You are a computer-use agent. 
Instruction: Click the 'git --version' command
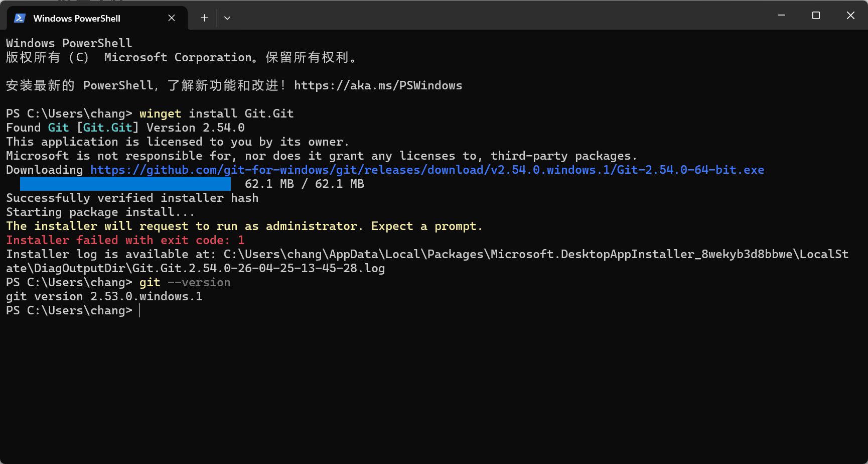pos(185,282)
